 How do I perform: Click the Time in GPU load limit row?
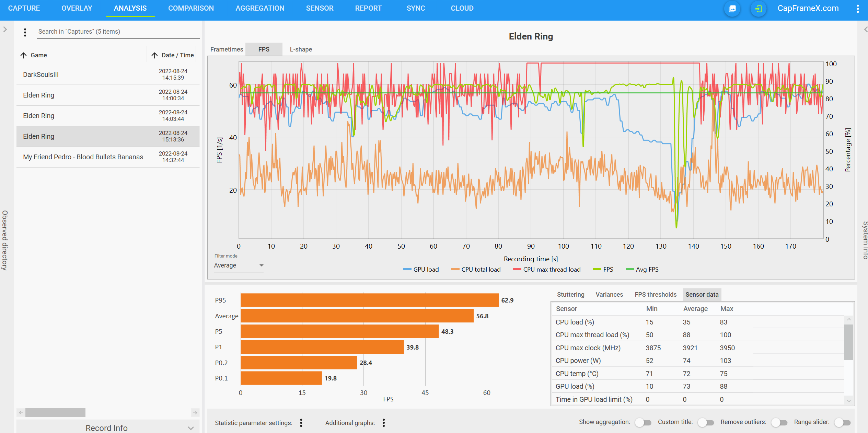point(698,399)
